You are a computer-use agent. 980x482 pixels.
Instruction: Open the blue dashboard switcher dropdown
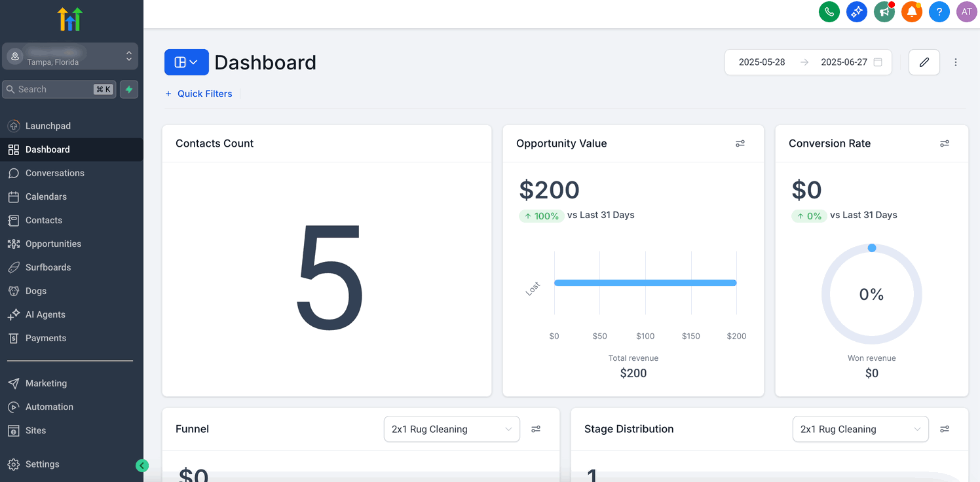pyautogui.click(x=186, y=62)
